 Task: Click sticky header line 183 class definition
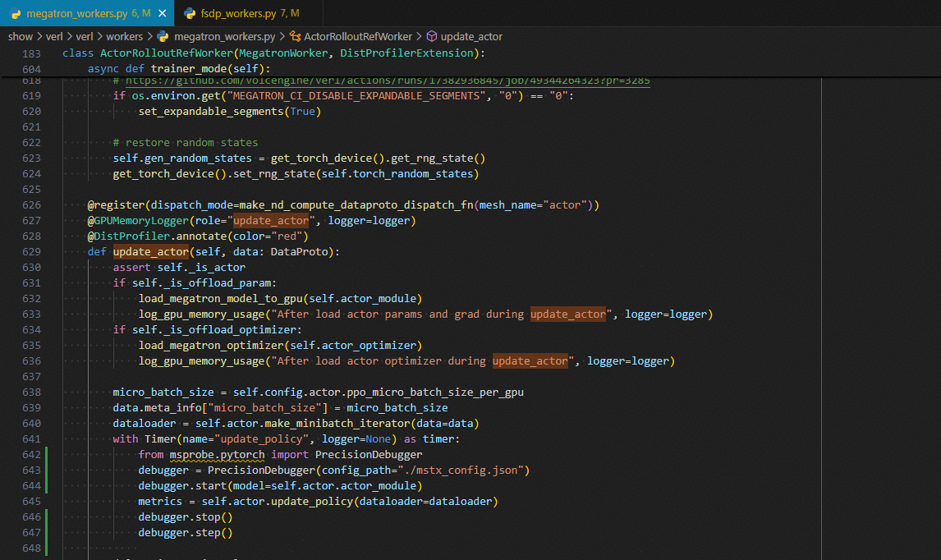[x=273, y=53]
